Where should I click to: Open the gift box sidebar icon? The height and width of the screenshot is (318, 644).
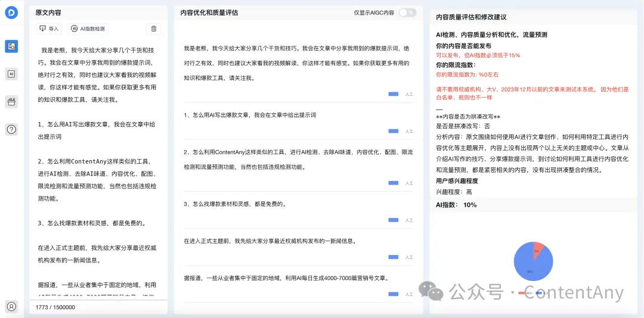click(x=11, y=101)
